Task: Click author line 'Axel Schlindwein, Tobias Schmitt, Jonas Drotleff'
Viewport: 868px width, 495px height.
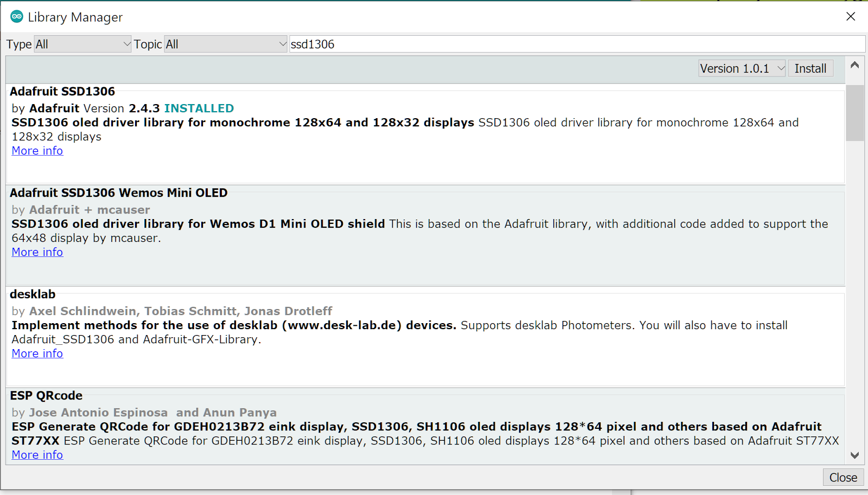Action: 181,311
